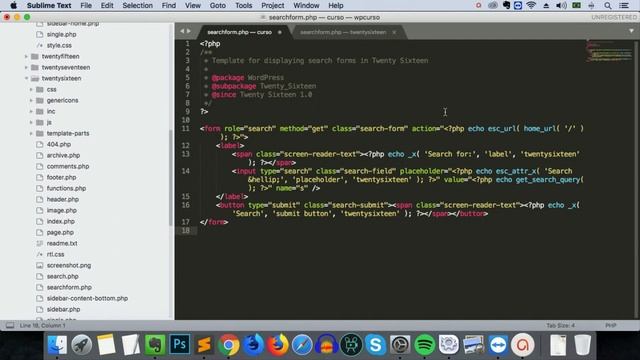Click the Evernote menu bar icon
Image resolution: width=640 pixels, height=360 pixels.
point(507,5)
